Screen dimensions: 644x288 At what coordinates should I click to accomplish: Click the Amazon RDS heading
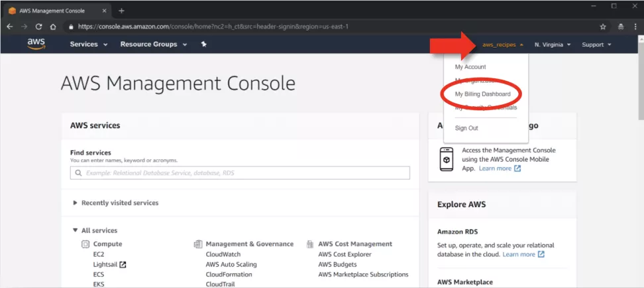point(458,232)
